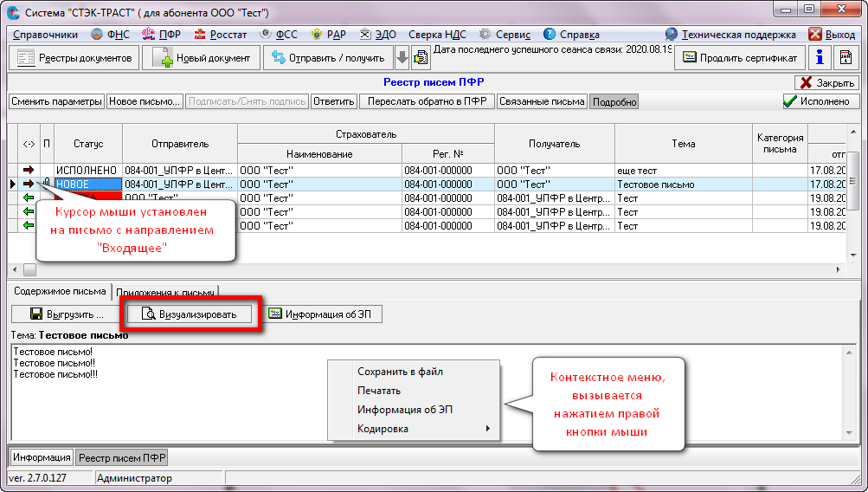Open the РАР menu
The width and height of the screenshot is (868, 492).
[x=328, y=35]
